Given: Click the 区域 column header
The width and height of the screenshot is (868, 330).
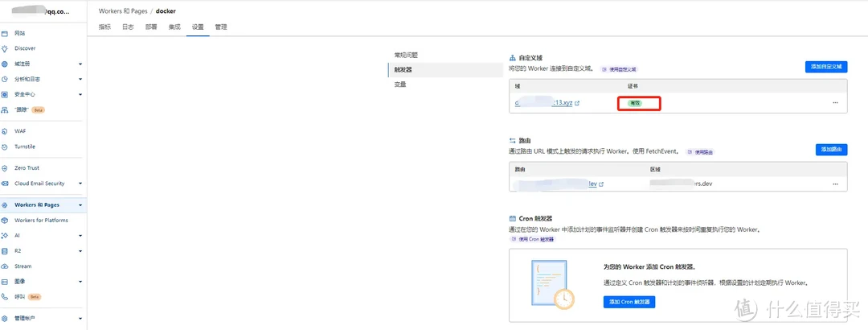Looking at the screenshot, I should point(656,168).
